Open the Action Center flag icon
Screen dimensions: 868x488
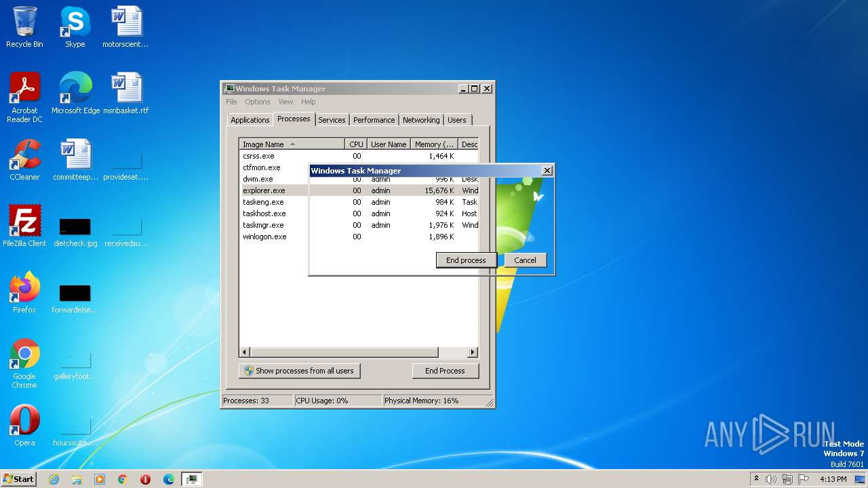coord(804,479)
